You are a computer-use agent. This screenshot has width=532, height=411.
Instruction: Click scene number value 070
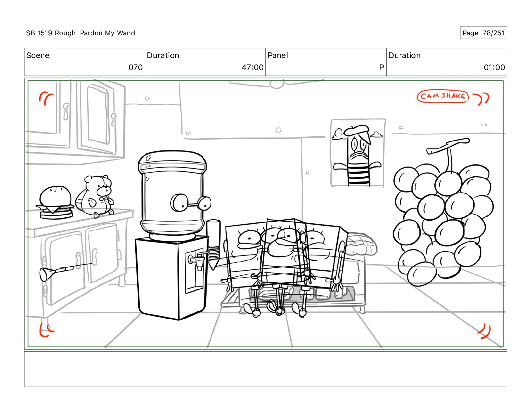pos(135,67)
